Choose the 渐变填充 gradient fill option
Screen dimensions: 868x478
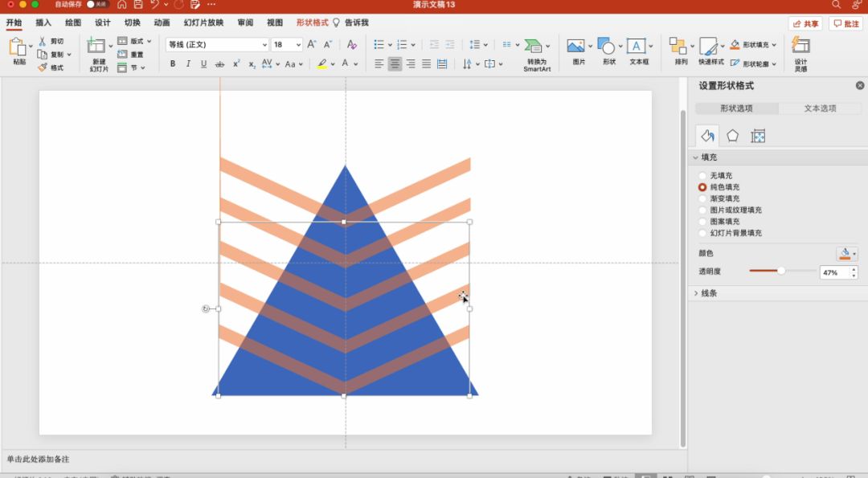(703, 198)
